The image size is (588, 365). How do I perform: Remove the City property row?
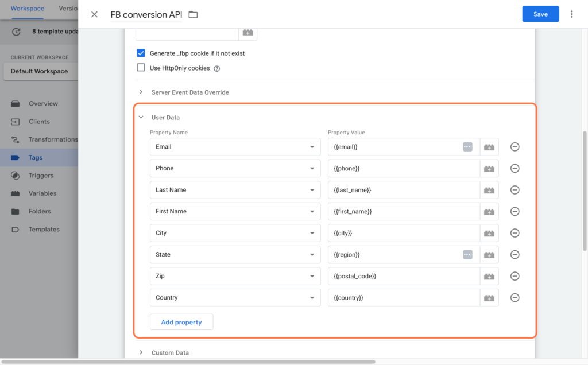click(514, 233)
